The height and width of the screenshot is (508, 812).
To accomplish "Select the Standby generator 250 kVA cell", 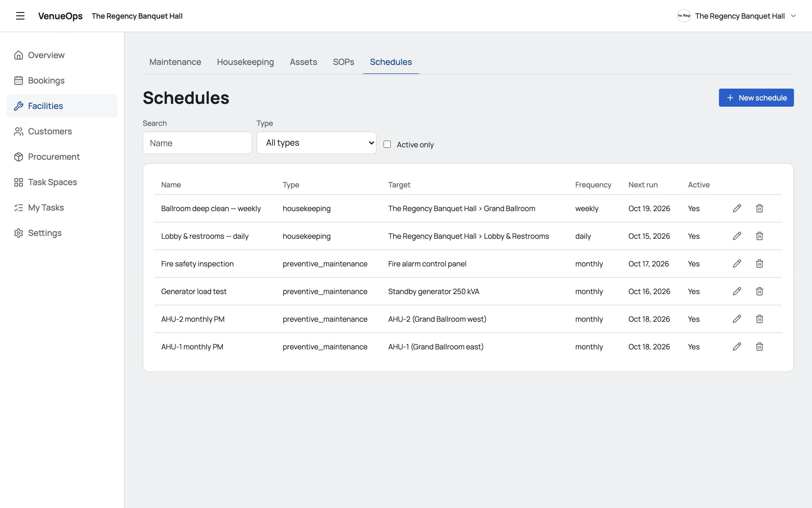I will click(x=434, y=291).
